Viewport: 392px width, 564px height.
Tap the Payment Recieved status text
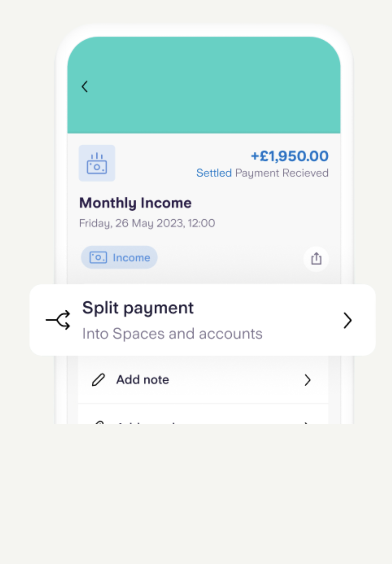281,173
